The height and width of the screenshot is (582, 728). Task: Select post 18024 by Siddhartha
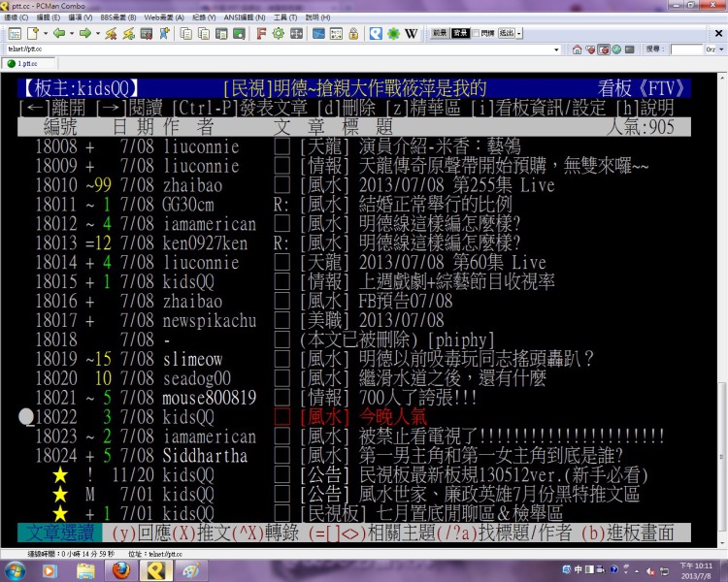click(353, 456)
